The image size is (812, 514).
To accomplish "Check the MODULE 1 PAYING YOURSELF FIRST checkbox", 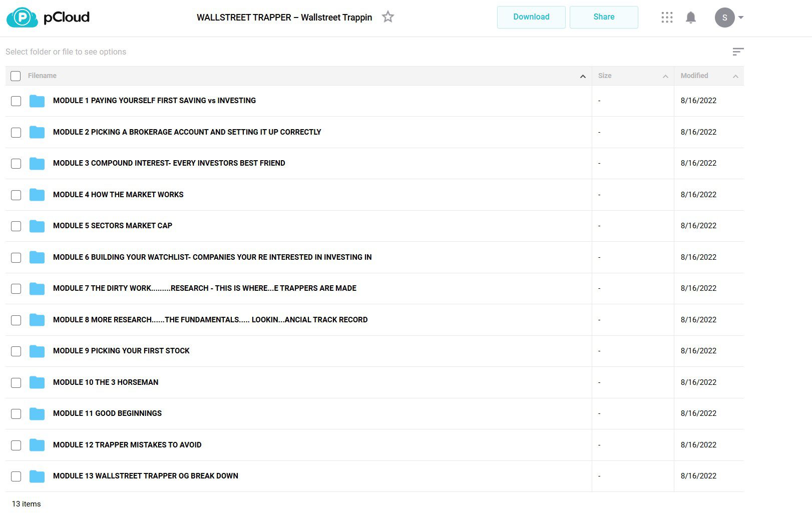I will [16, 101].
